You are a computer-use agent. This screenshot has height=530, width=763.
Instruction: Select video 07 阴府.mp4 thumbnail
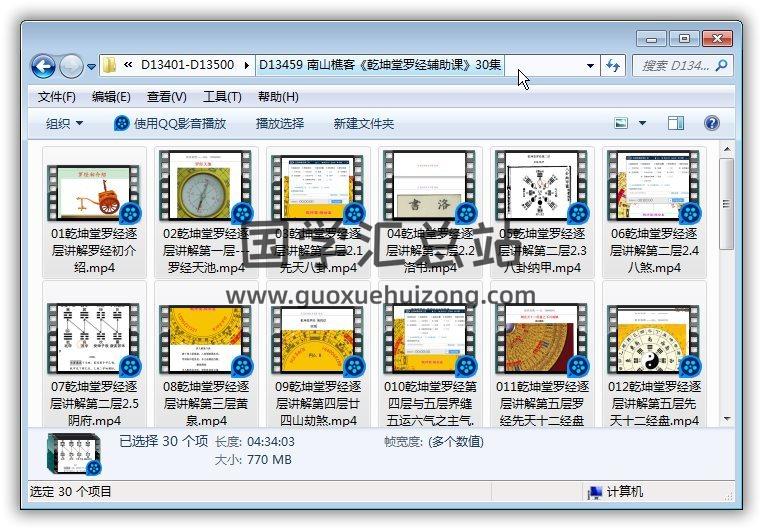click(93, 339)
